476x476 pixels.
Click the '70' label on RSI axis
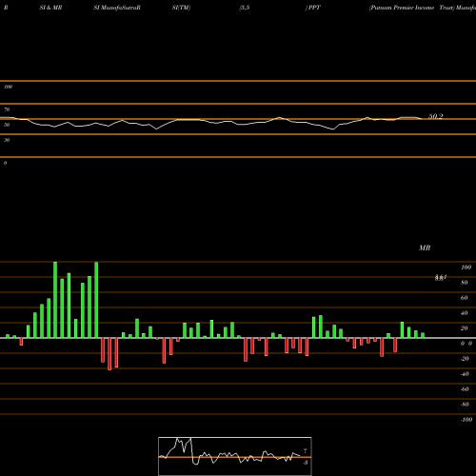pyautogui.click(x=7, y=109)
